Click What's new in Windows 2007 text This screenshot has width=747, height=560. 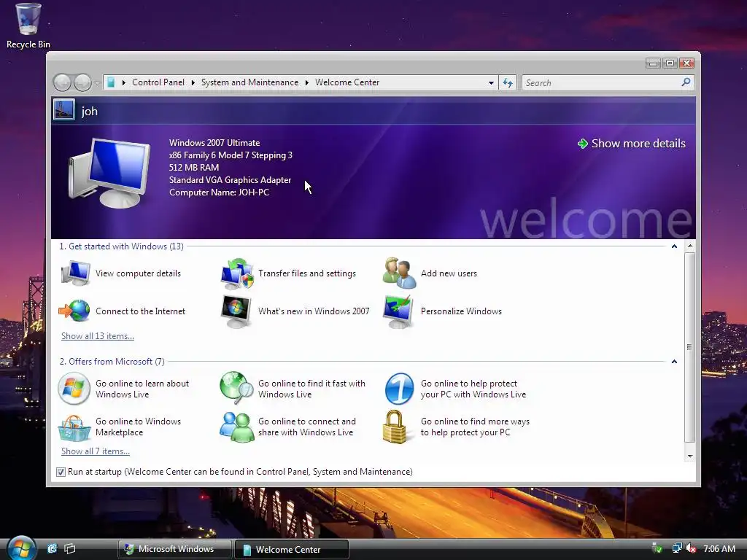(x=314, y=311)
